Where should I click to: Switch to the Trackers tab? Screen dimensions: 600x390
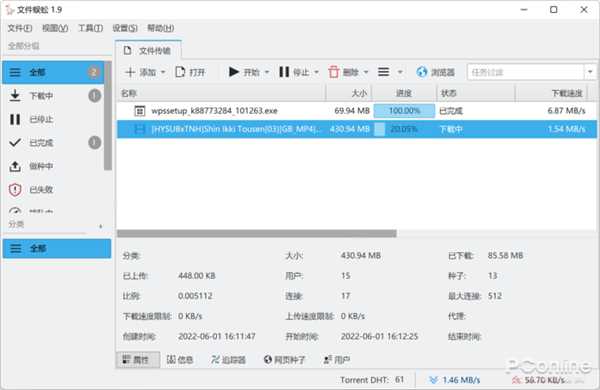point(228,360)
